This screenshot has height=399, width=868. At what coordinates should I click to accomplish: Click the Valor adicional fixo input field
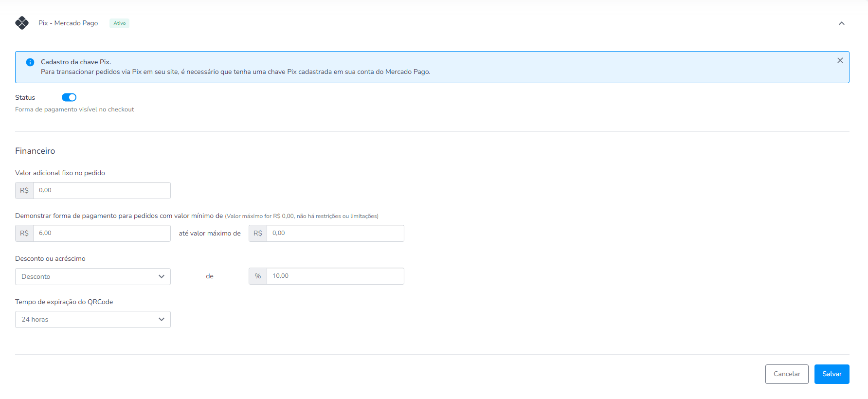(x=102, y=190)
